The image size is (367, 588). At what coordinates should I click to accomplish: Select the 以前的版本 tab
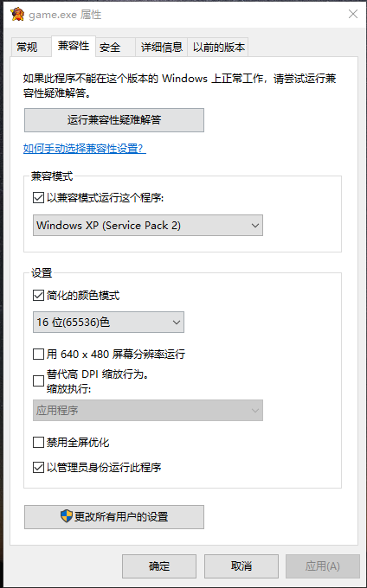coord(218,48)
